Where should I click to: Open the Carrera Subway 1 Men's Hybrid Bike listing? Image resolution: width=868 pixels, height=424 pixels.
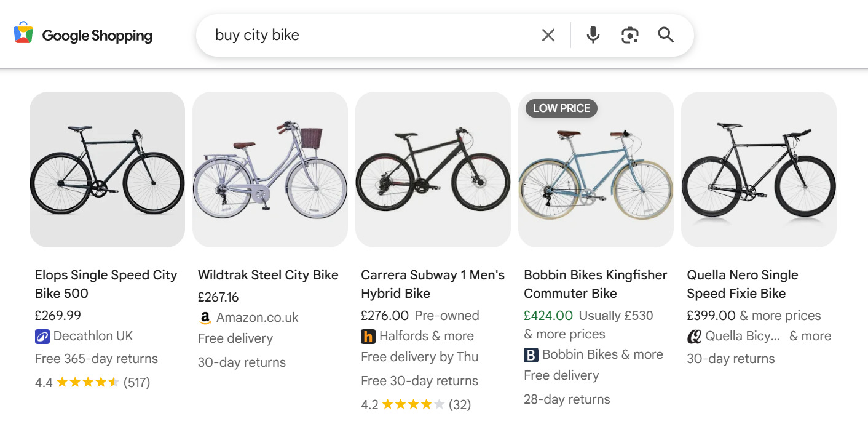[x=432, y=284]
